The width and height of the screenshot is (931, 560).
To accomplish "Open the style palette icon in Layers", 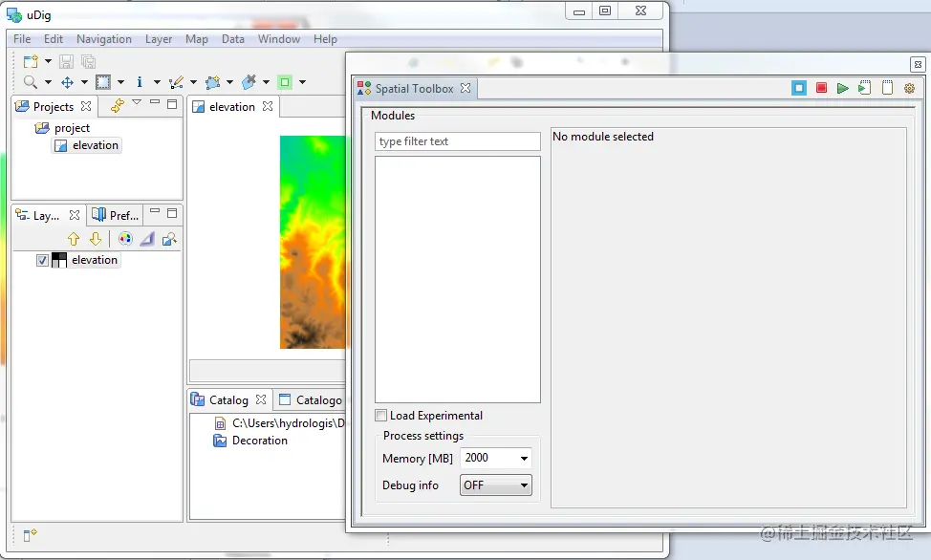I will pos(125,239).
